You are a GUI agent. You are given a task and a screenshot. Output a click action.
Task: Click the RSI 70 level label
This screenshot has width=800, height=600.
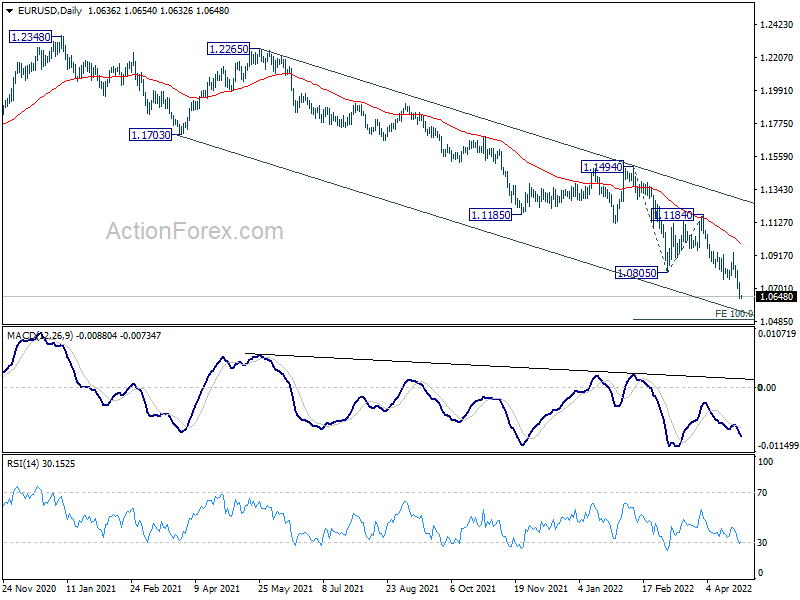pos(762,493)
